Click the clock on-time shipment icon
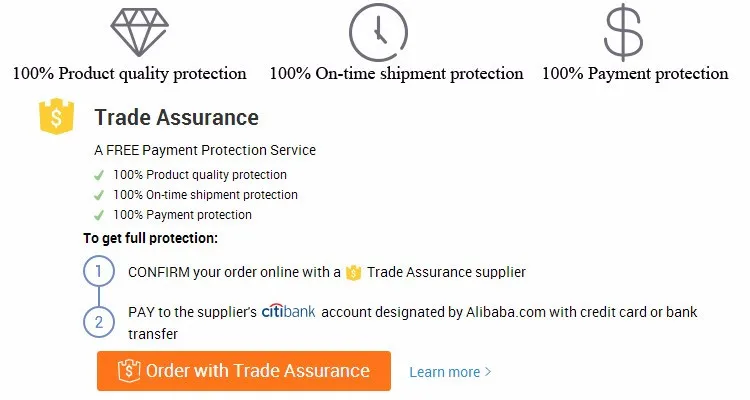 click(380, 31)
